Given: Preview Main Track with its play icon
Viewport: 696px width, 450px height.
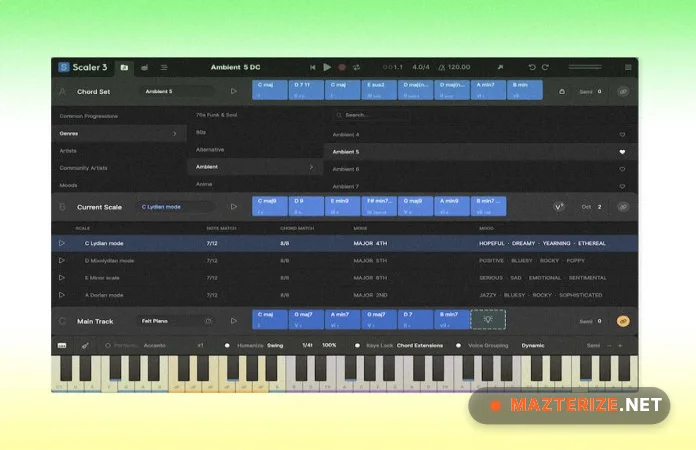Looking at the screenshot, I should (233, 320).
